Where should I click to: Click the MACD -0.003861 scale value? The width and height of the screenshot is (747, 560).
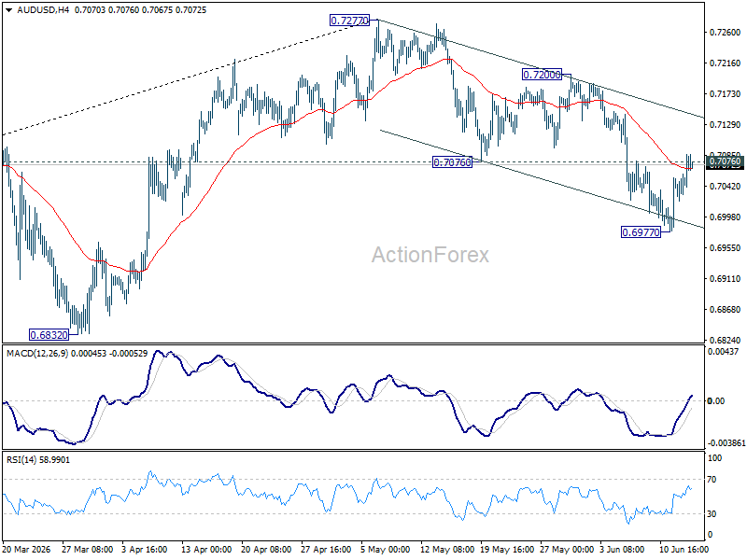[x=726, y=442]
